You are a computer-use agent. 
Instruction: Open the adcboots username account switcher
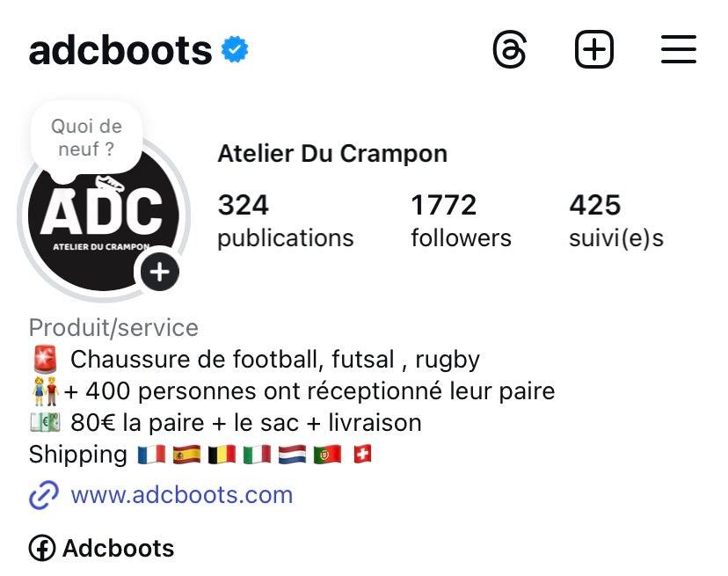click(x=120, y=50)
